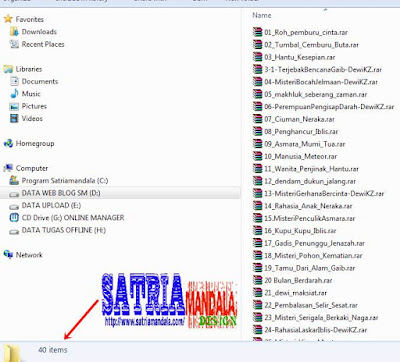
Task: Click the Recent Places icon
Action: (14, 44)
